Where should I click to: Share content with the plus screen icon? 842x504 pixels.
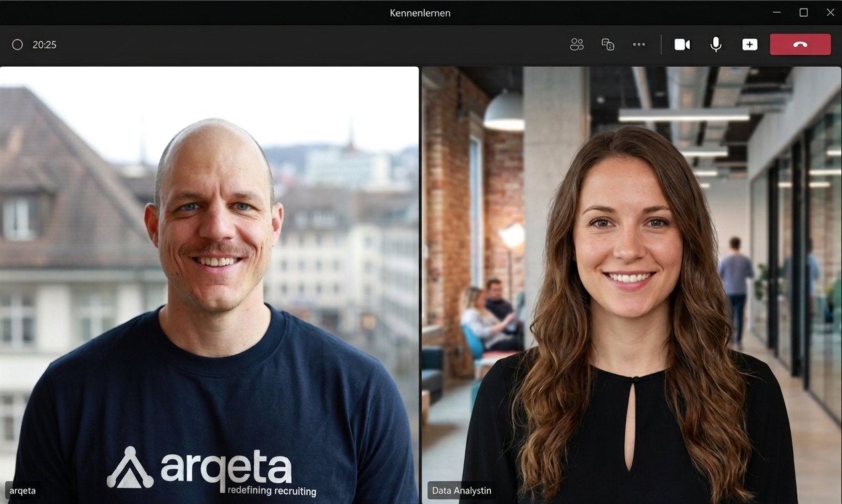pos(750,45)
